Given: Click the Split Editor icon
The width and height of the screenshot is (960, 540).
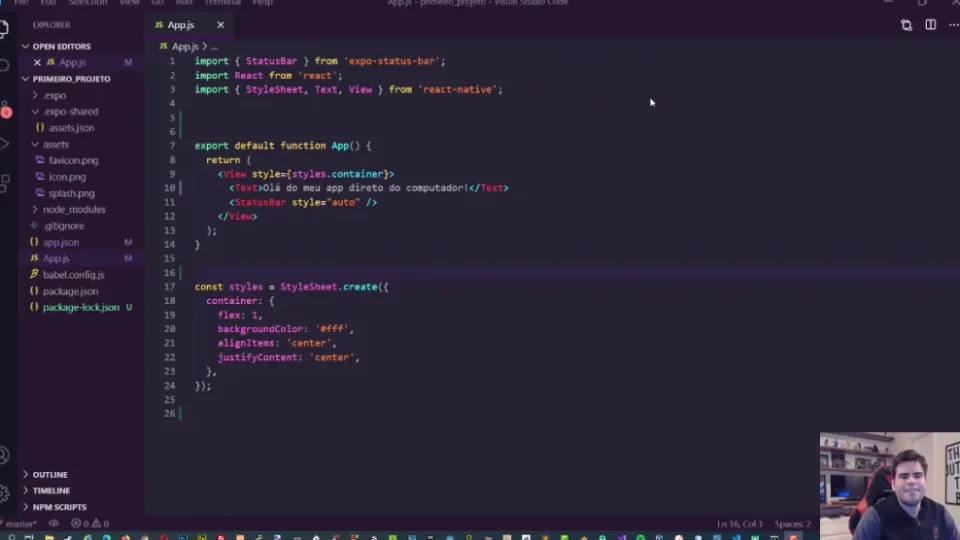Looking at the screenshot, I should pos(931,25).
